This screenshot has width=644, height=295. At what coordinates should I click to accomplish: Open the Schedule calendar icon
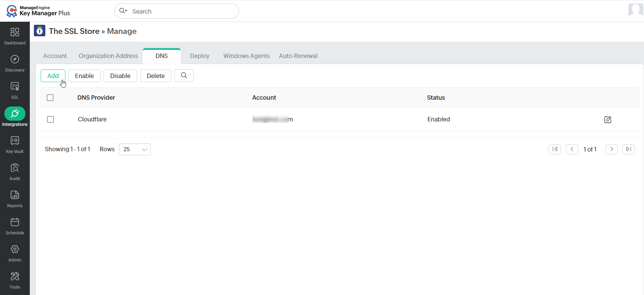[15, 222]
